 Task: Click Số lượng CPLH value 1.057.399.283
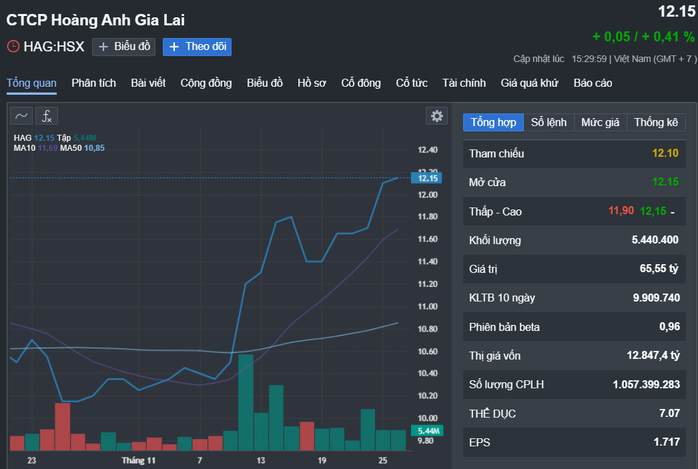pos(646,385)
